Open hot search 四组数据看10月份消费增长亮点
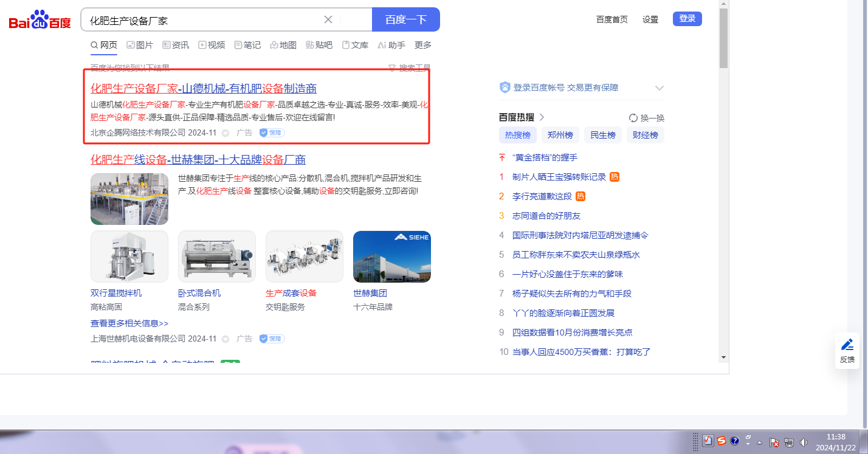Viewport: 868px width, 454px height. coord(573,332)
